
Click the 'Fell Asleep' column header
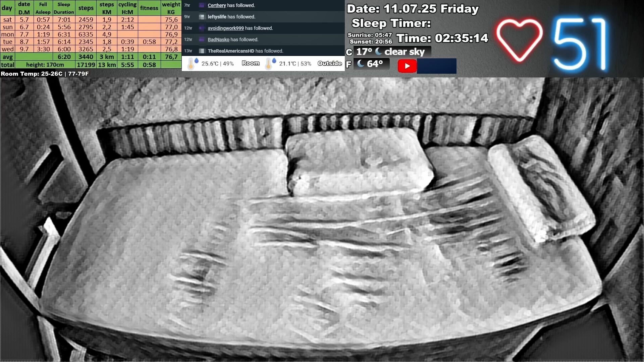[x=43, y=8]
